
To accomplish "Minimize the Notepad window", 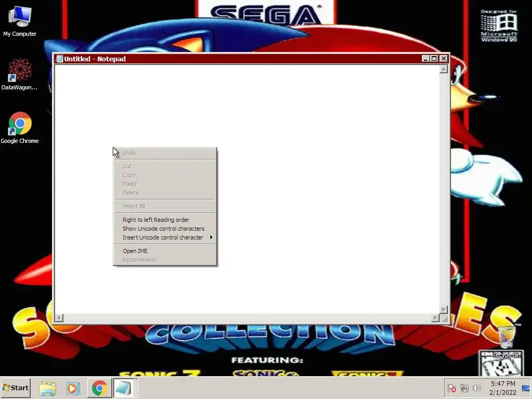I will (425, 59).
